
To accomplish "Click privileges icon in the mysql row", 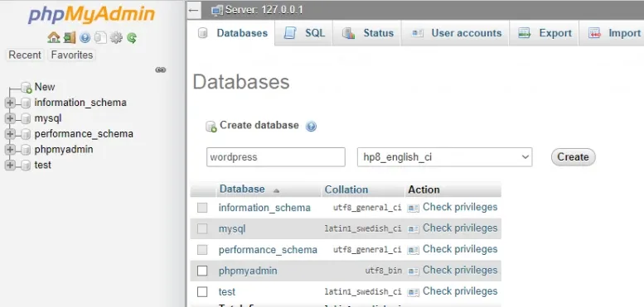I will click(413, 229).
